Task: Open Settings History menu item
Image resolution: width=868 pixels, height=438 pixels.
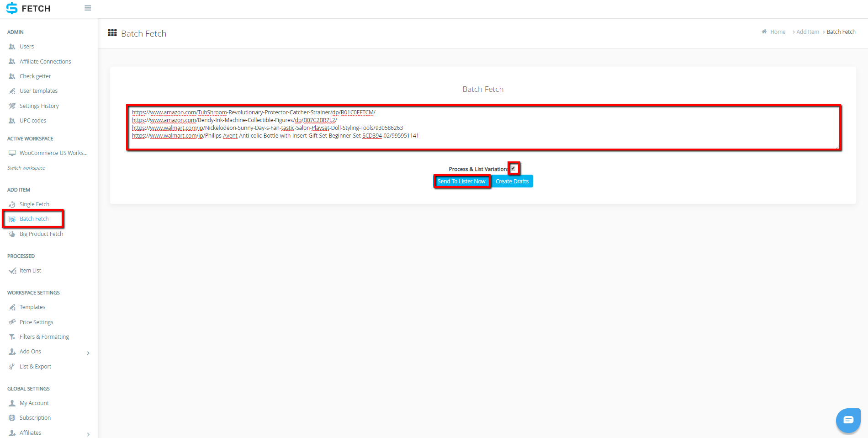Action: (x=39, y=106)
